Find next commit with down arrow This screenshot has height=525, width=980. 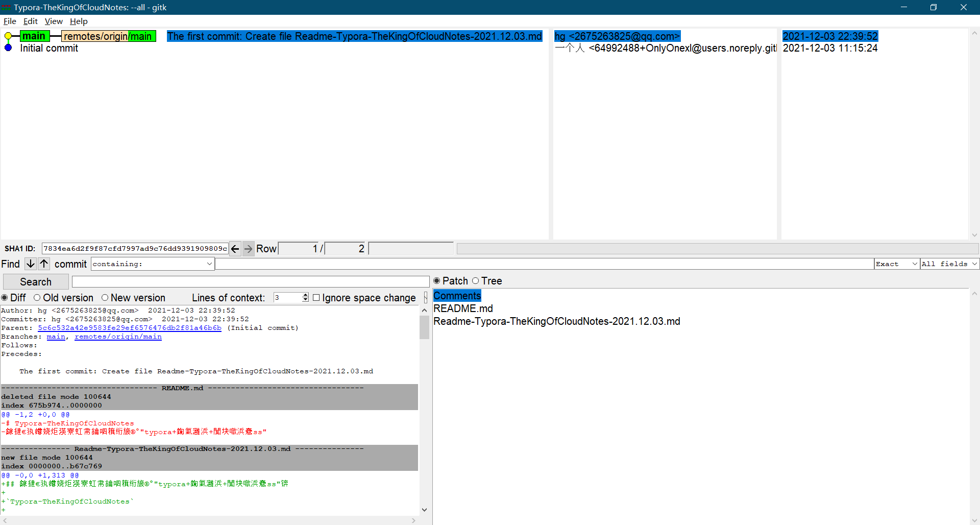(31, 264)
